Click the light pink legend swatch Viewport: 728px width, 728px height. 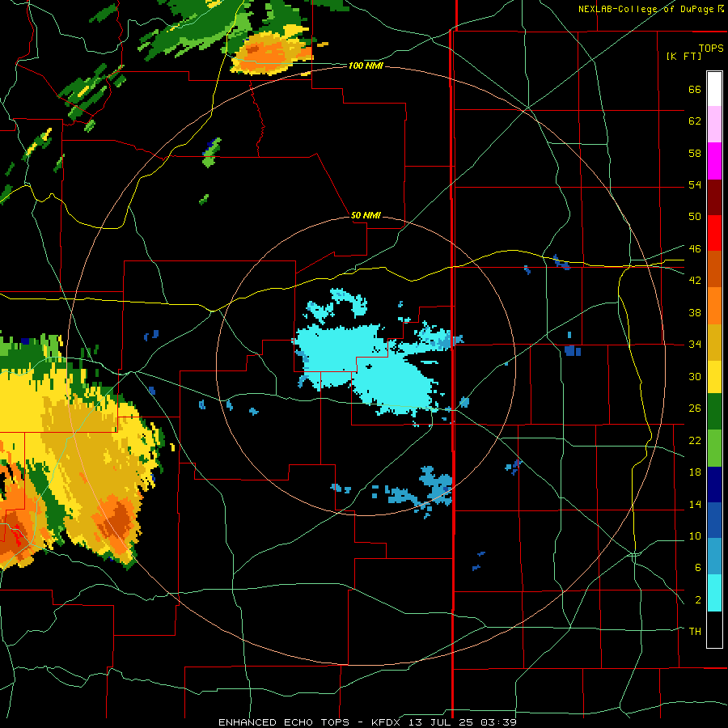point(714,125)
